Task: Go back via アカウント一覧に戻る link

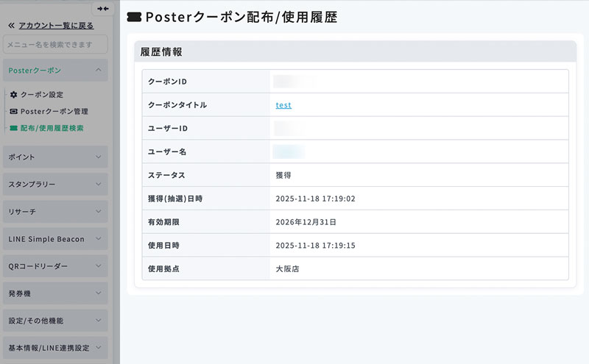Action: tap(56, 26)
